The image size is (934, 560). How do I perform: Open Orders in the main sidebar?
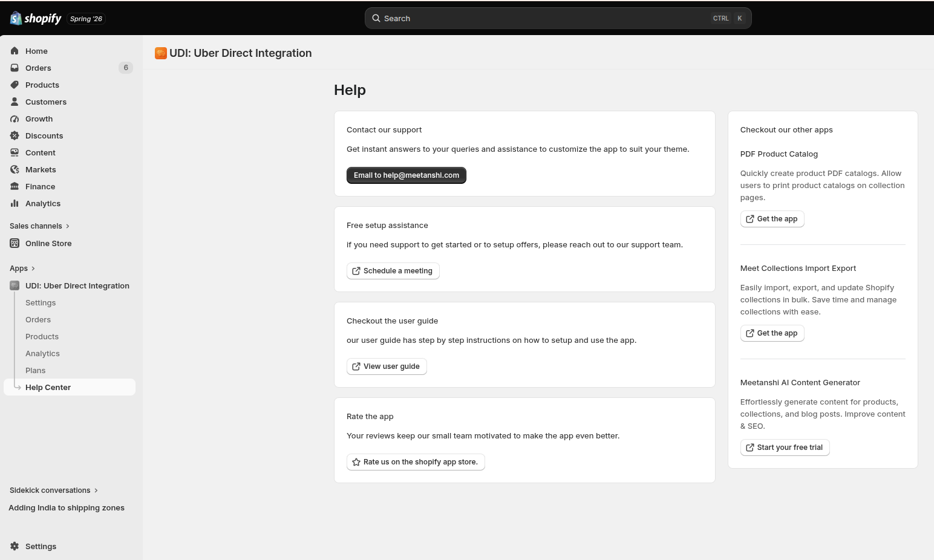70,68
